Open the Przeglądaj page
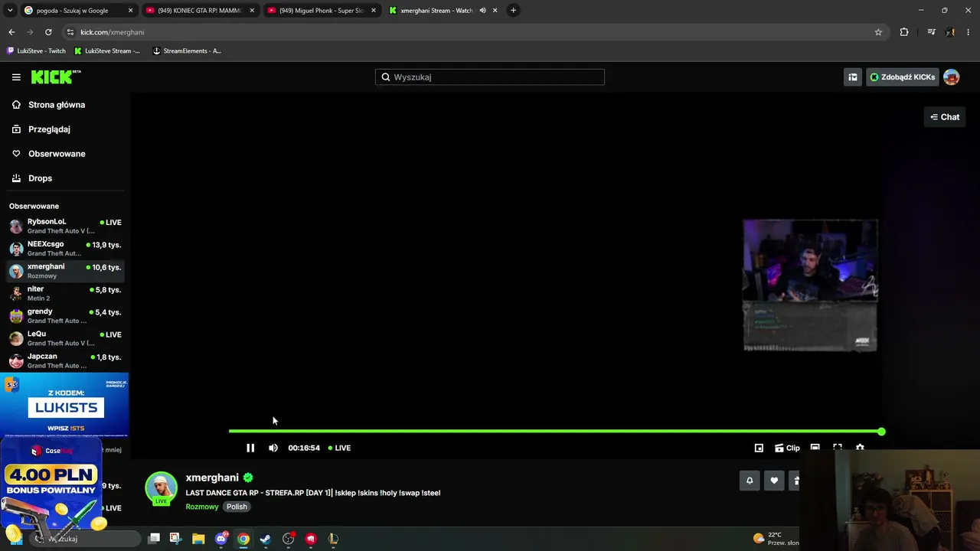Viewport: 980px width, 551px height. click(x=49, y=129)
